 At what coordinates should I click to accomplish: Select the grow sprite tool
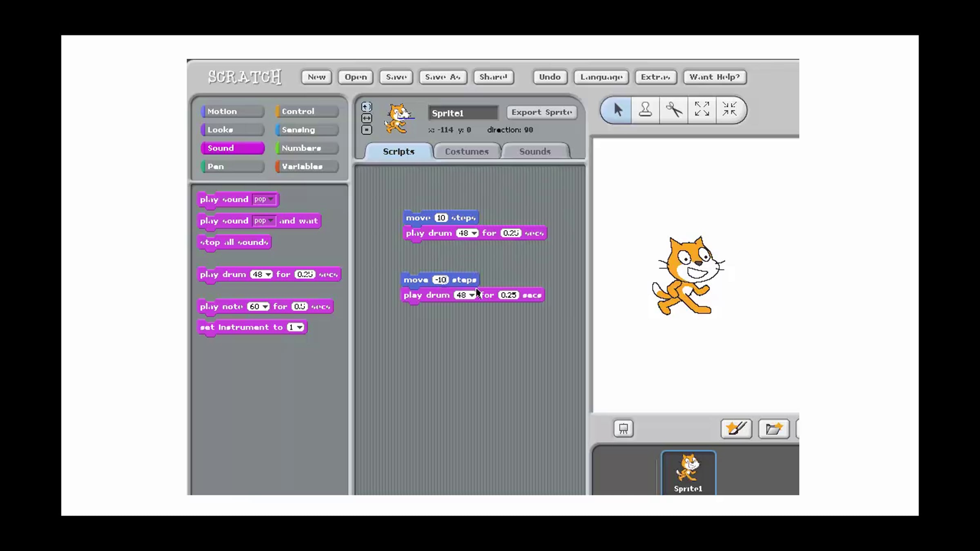click(x=702, y=109)
